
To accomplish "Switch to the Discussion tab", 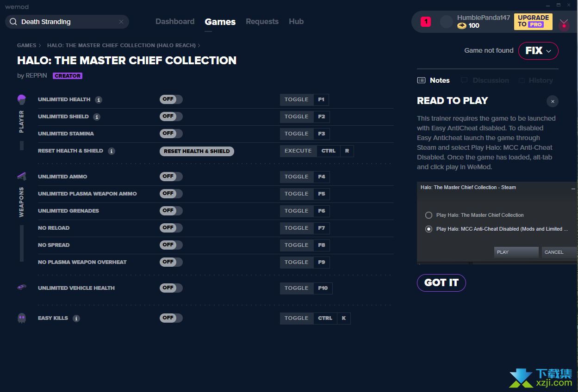I will tap(485, 80).
